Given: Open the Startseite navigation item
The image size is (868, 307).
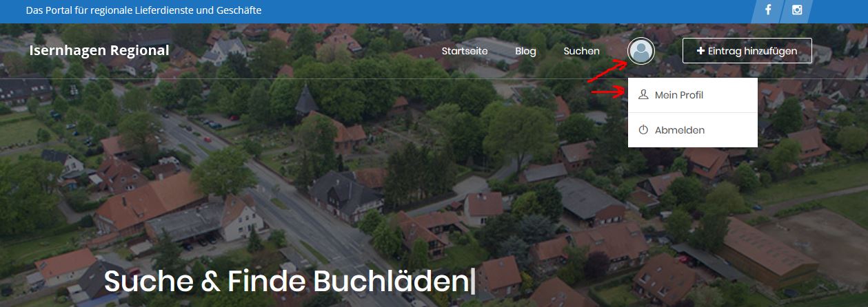Looking at the screenshot, I should click(x=465, y=51).
